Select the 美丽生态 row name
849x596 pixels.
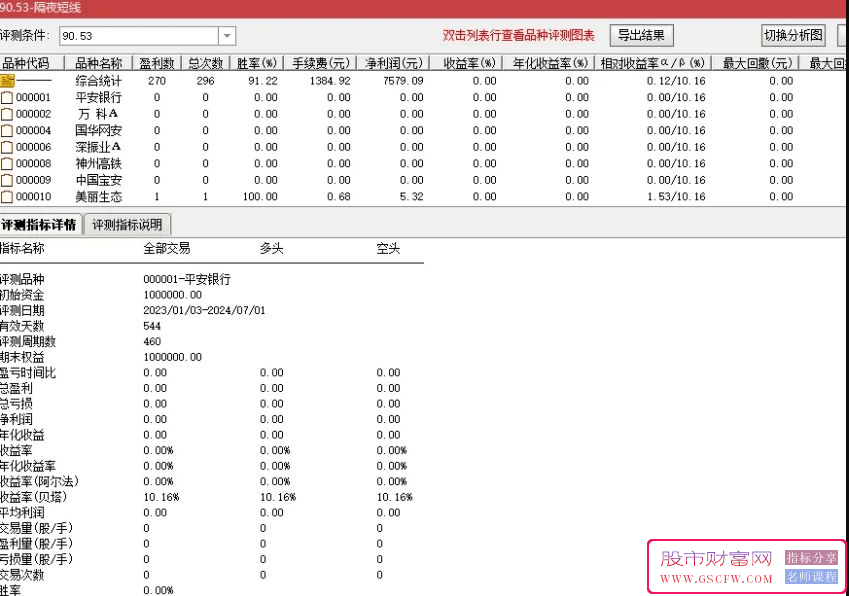[99, 197]
